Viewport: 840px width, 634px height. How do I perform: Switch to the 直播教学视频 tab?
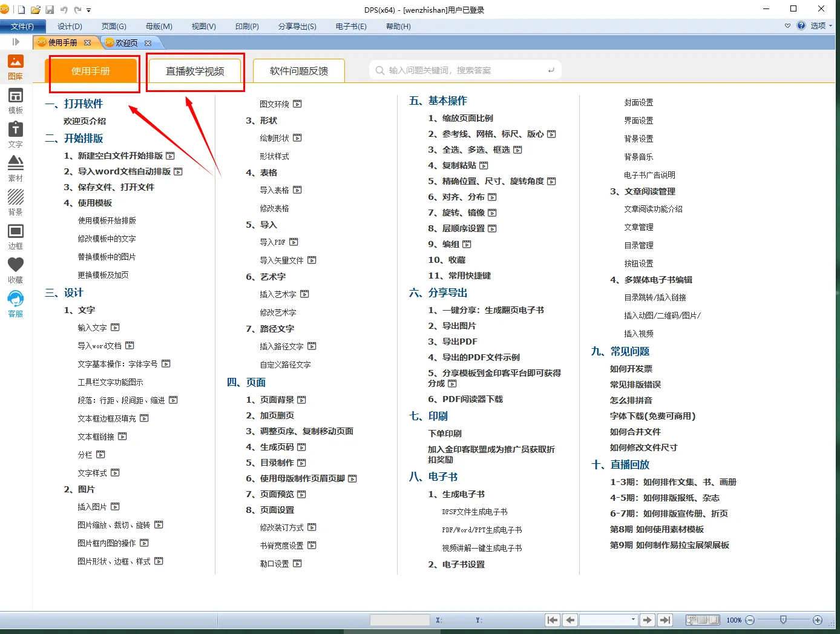tap(195, 71)
